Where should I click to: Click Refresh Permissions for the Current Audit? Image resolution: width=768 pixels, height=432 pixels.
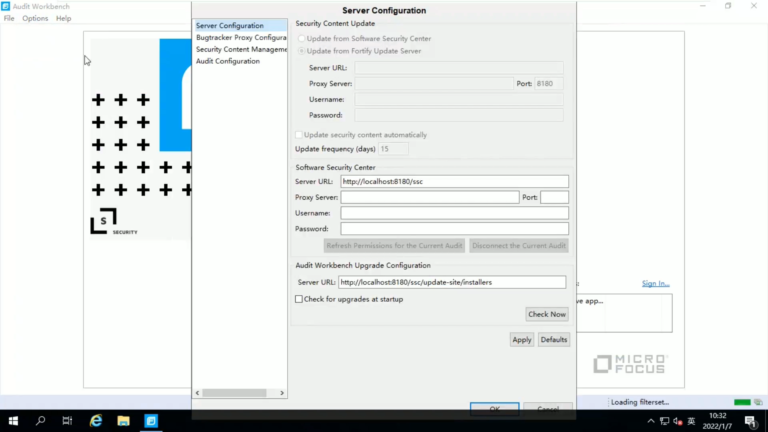click(394, 246)
